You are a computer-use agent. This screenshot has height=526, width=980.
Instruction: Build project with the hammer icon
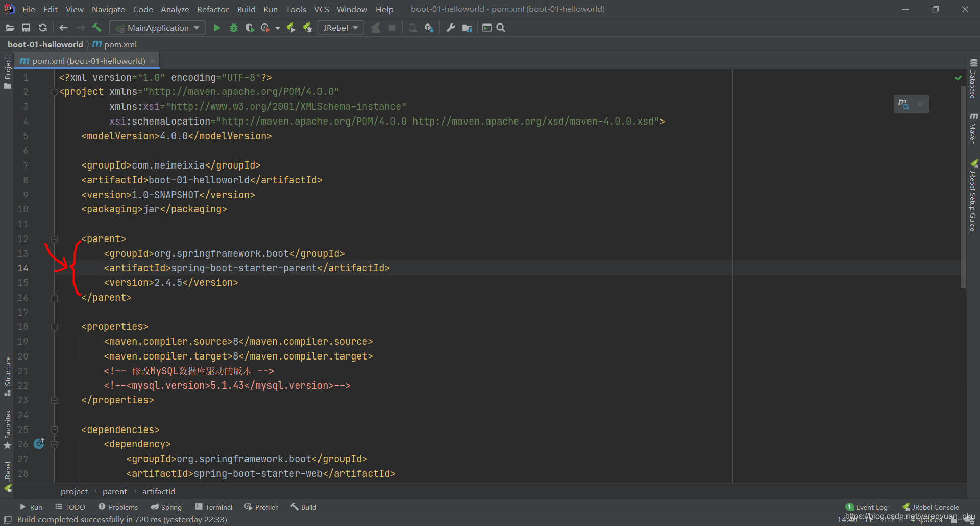[x=96, y=28]
